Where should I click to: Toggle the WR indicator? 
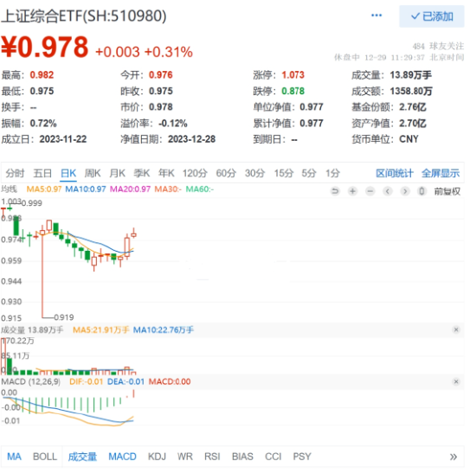coord(185,457)
